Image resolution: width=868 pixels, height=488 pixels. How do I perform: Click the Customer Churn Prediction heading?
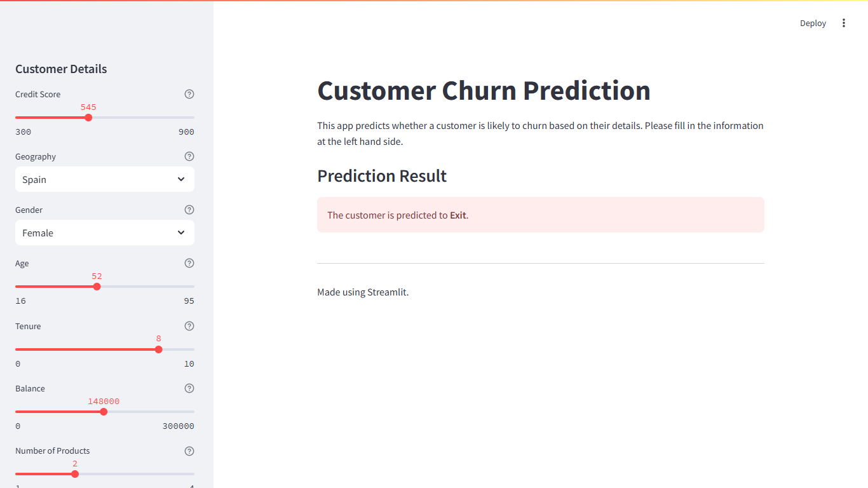[484, 90]
